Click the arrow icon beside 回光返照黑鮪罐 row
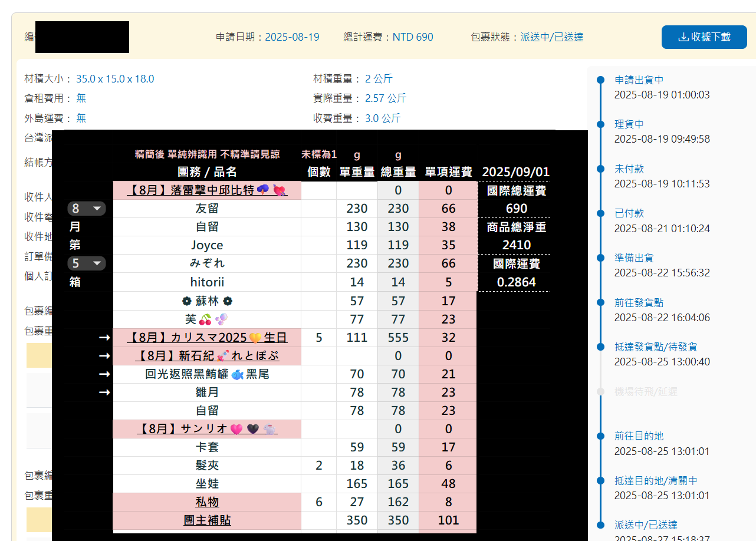 (x=104, y=374)
